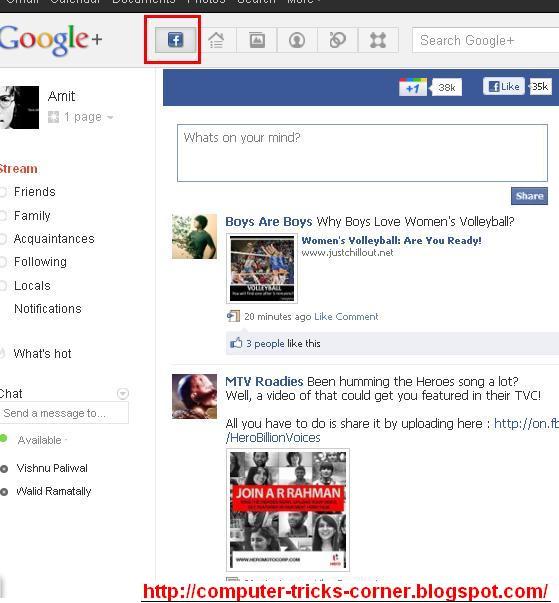559x603 pixels.
Task: Click www.justchillout.net text
Action: [x=347, y=253]
